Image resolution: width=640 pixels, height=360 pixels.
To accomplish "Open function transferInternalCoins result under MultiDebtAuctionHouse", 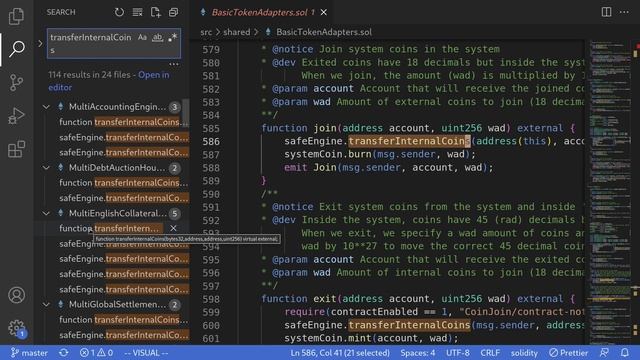I will 124,183.
